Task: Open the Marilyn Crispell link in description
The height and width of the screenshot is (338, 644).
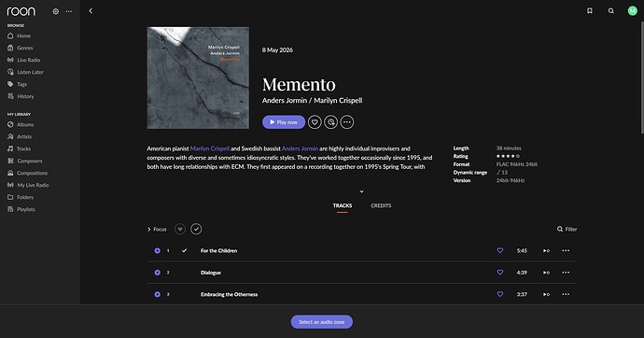Action: coord(209,148)
